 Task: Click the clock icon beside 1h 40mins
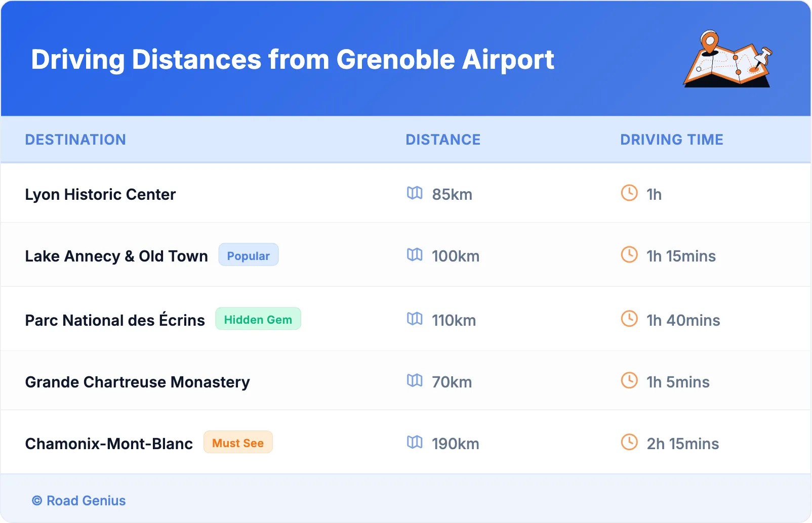pos(629,319)
